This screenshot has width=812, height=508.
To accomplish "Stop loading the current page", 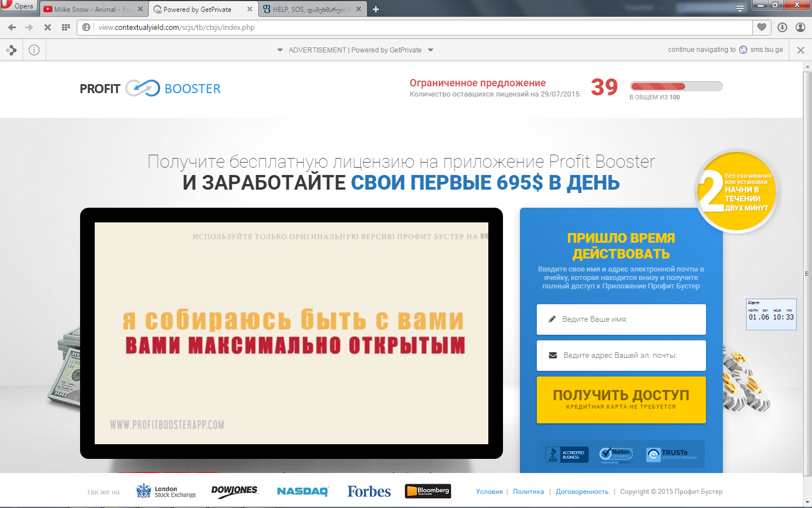I will pyautogui.click(x=47, y=27).
